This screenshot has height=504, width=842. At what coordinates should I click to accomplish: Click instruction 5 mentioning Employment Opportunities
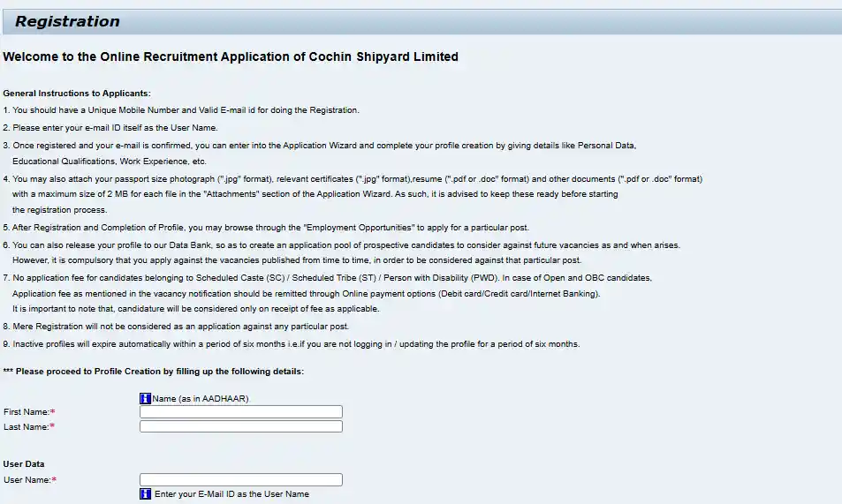click(x=265, y=228)
